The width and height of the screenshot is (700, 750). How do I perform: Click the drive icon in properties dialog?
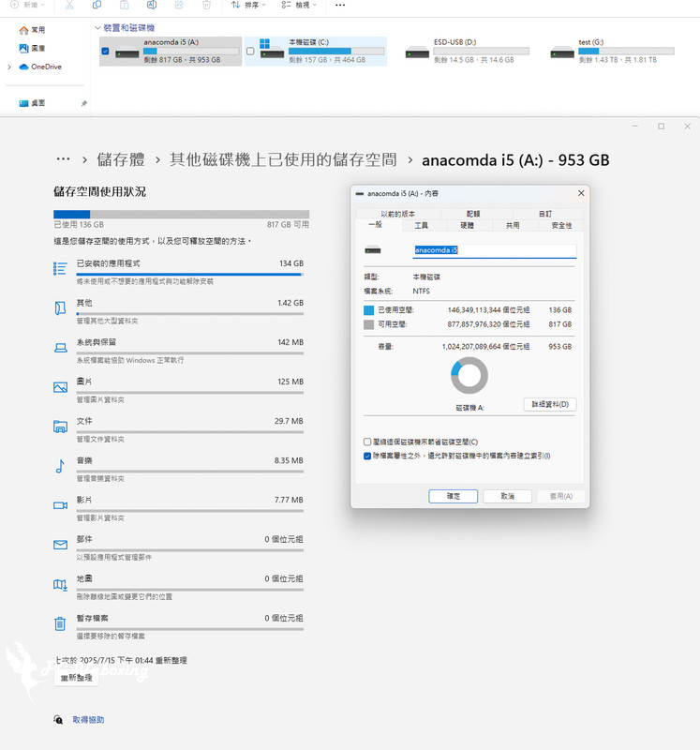point(373,249)
